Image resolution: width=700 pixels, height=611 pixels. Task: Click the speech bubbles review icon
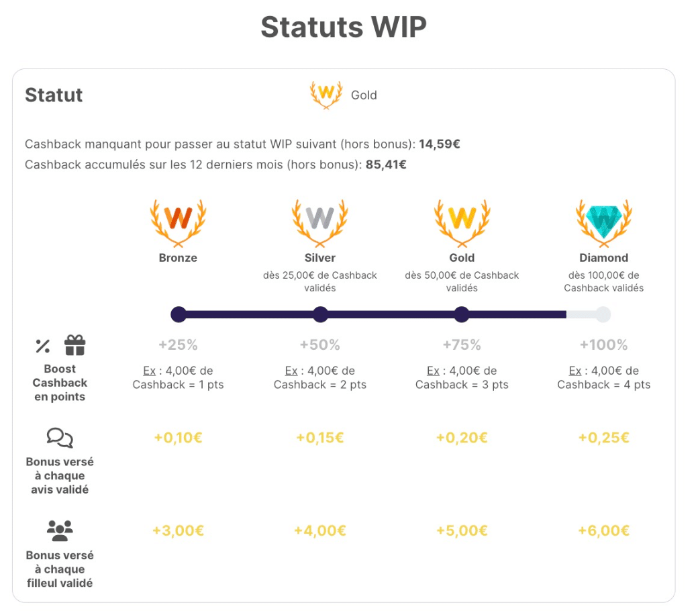pyautogui.click(x=60, y=438)
